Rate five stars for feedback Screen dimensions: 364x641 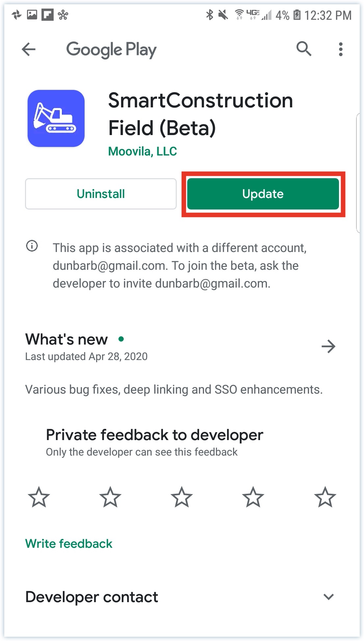(x=325, y=497)
